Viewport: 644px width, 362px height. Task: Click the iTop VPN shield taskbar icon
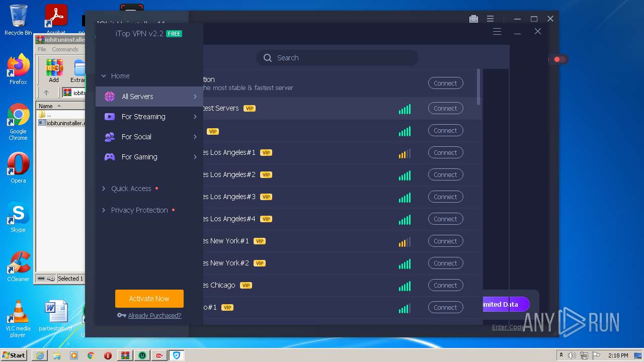point(176,355)
